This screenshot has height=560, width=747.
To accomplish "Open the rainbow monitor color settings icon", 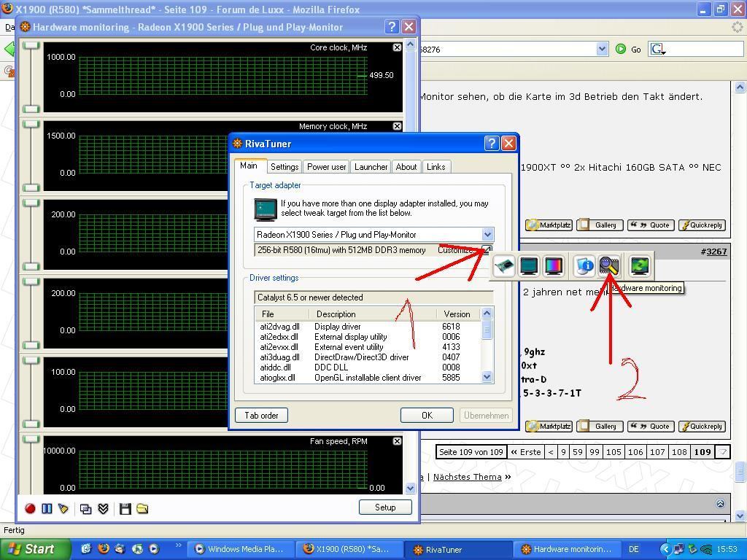I will 554,265.
